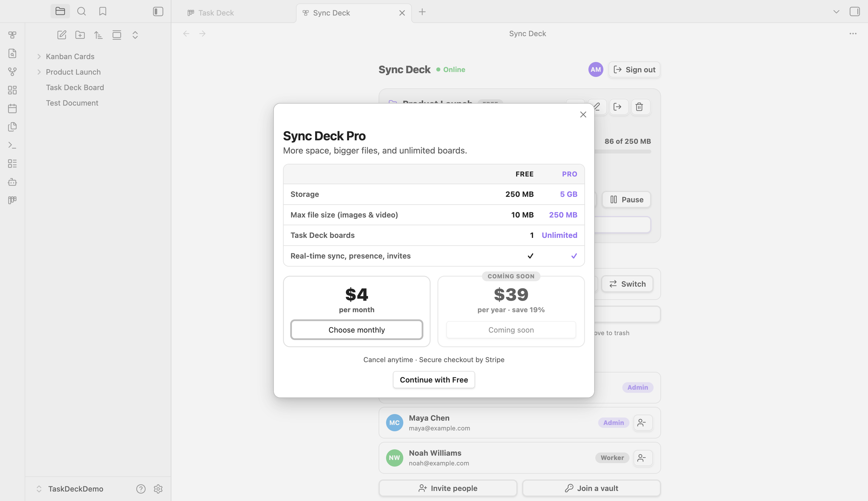Open the robot ribbon icon
Screen dimensions: 868x501
coord(12,182)
